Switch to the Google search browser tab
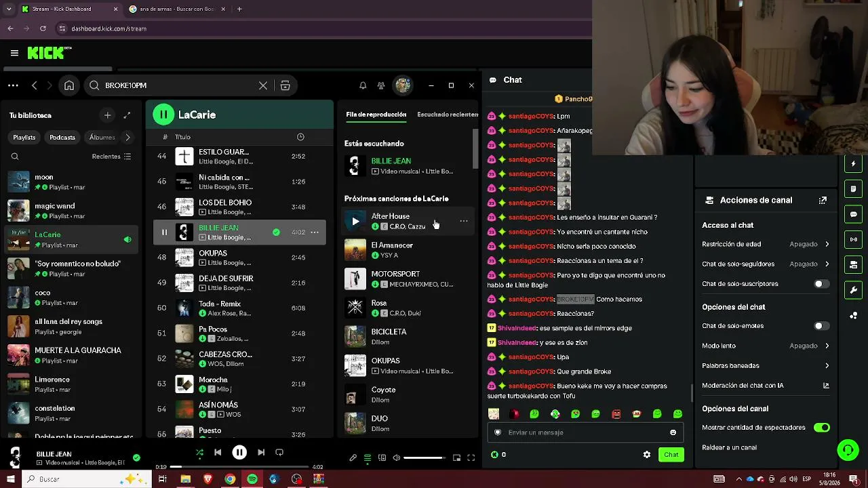 coord(176,9)
